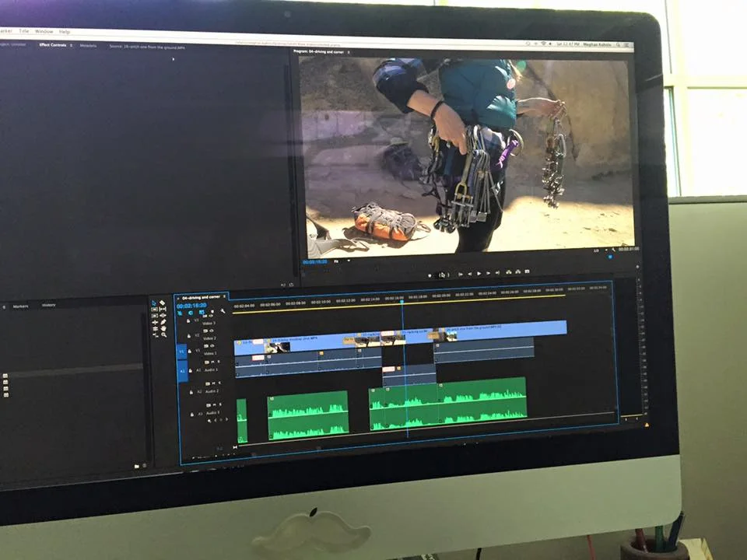Click the timeline timecode 00:02:16:20

click(191, 305)
